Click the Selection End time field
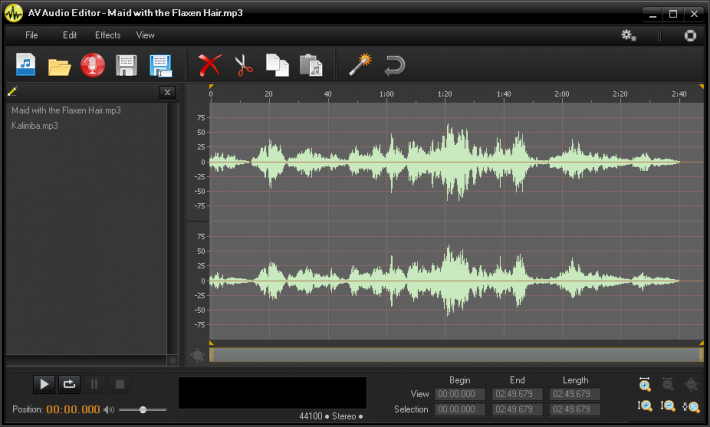710x427 pixels. point(517,409)
